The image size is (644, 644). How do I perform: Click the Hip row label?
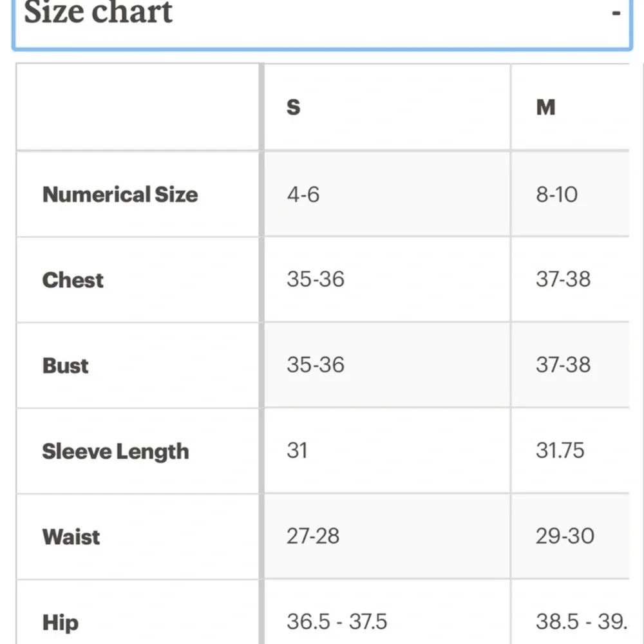pyautogui.click(x=61, y=623)
